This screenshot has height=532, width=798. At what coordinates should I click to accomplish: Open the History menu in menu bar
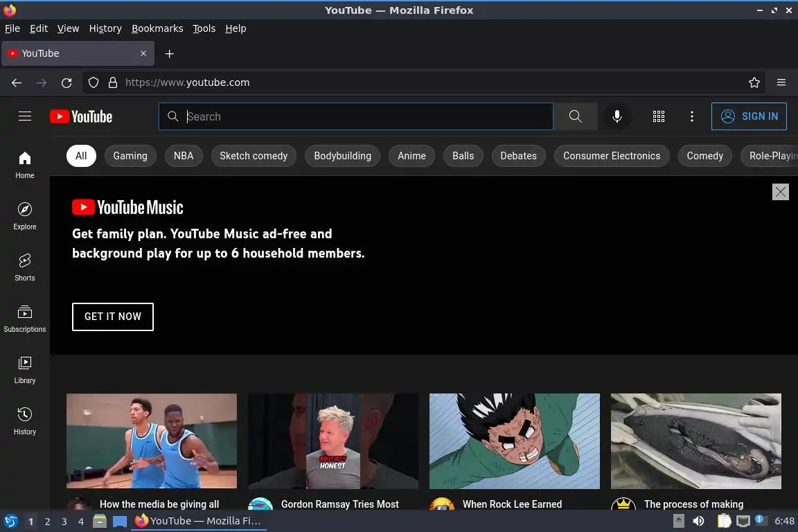click(105, 28)
